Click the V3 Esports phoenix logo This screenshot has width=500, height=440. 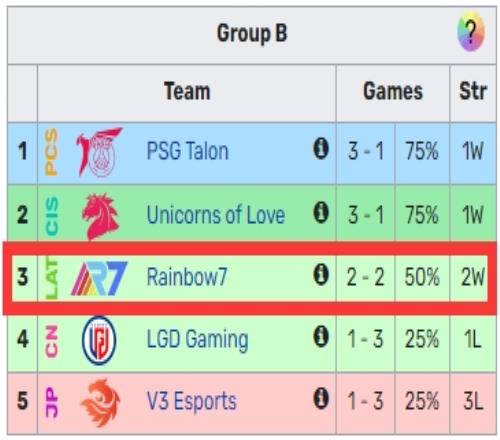tap(100, 403)
